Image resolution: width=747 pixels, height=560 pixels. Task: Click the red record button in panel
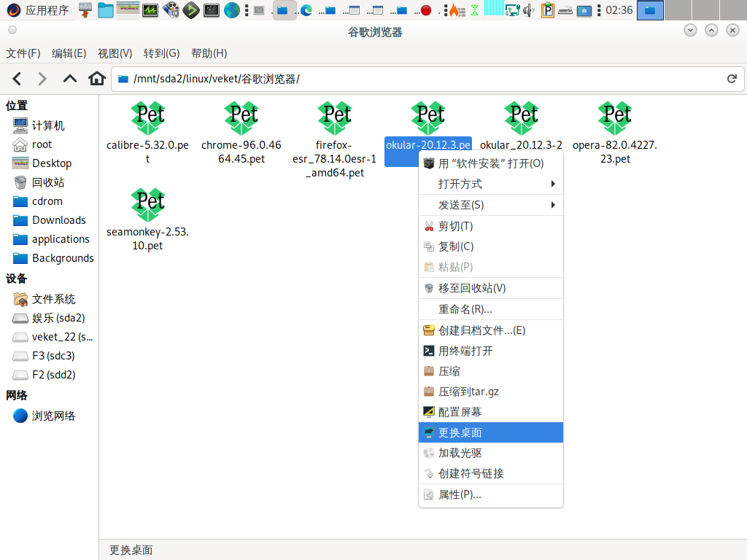tap(426, 10)
